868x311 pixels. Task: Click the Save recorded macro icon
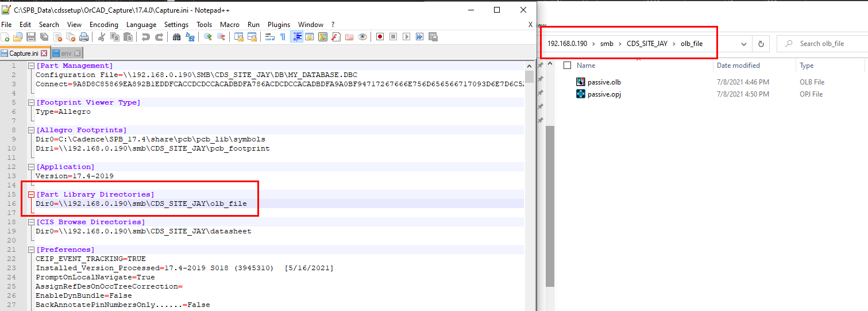pyautogui.click(x=433, y=37)
